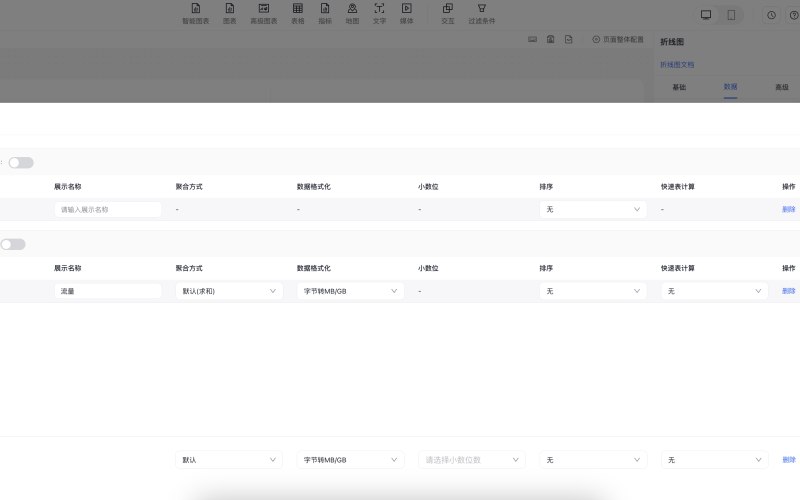The height and width of the screenshot is (500, 800).
Task: Click 删除 in the bottom row
Action: [788, 460]
